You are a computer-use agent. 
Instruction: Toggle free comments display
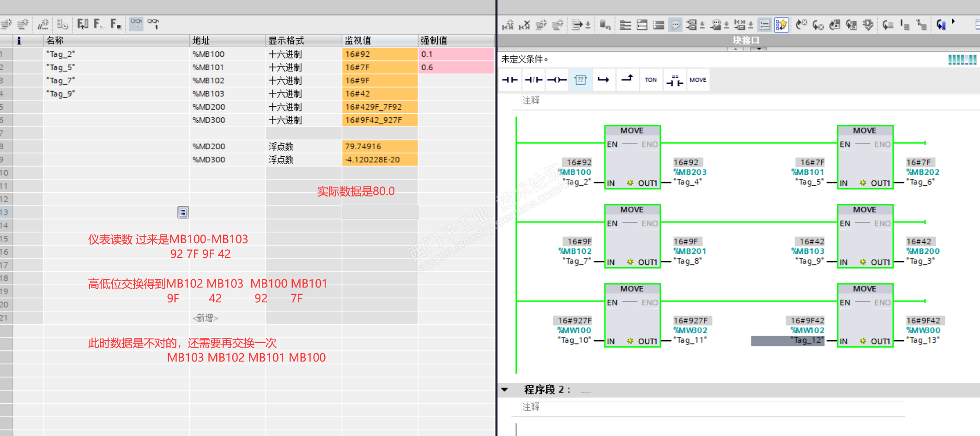coord(675,25)
